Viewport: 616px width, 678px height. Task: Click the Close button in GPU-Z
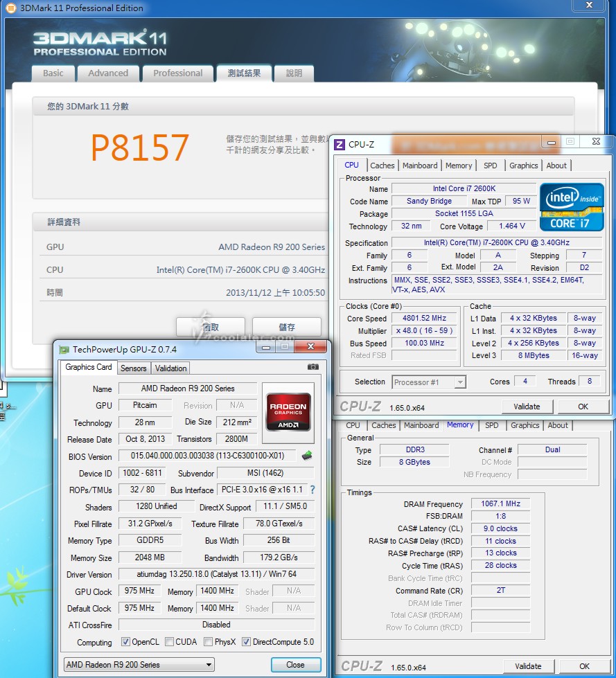(296, 665)
